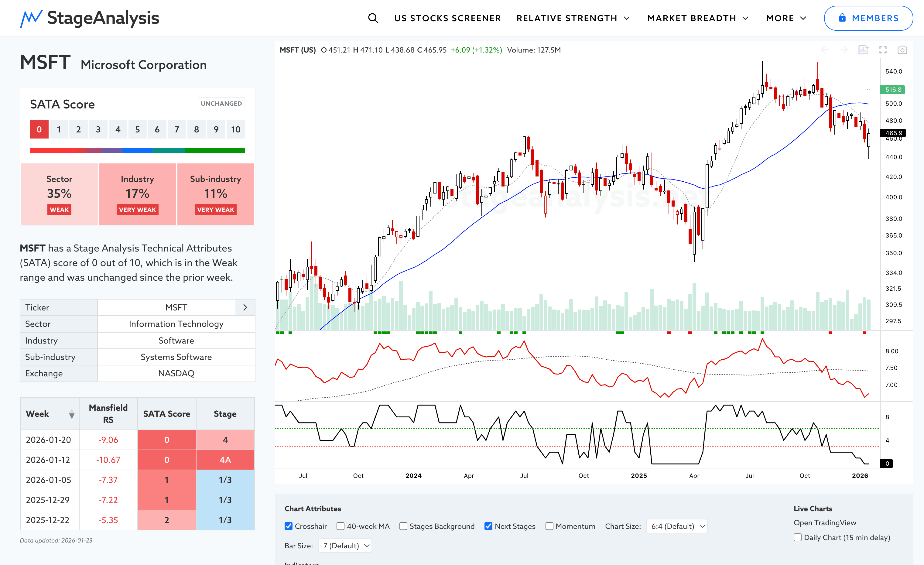Click SATA score box 0
924x565 pixels.
[39, 129]
